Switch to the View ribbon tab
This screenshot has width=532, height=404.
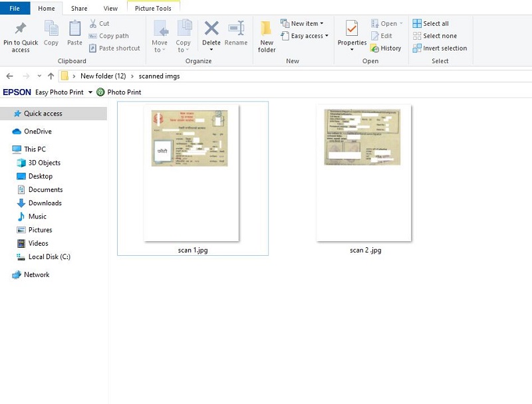(110, 8)
